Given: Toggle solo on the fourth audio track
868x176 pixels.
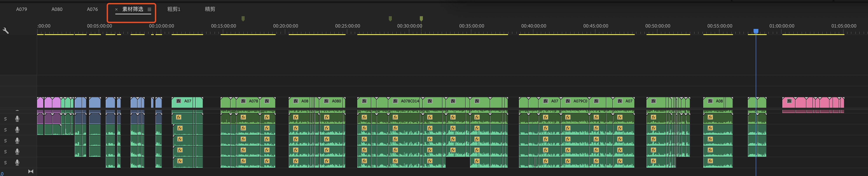Looking at the screenshot, I should (x=5, y=152).
